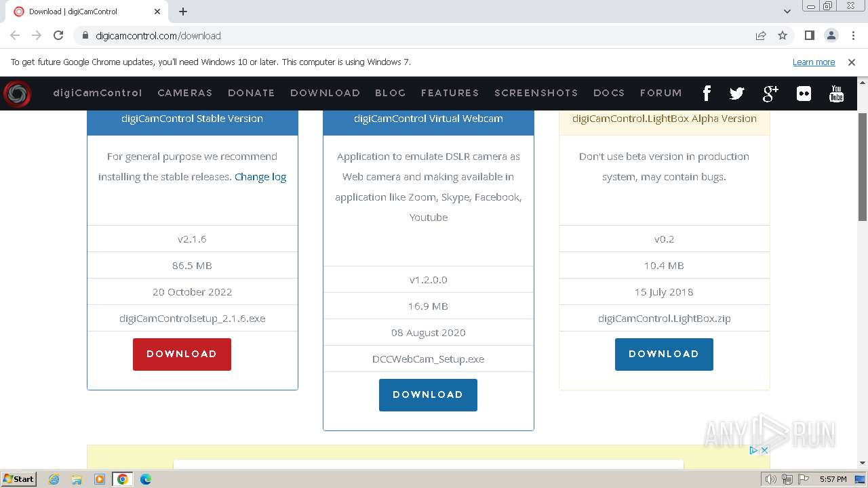
Task: Download the Virtual Webcam installer
Action: click(428, 395)
